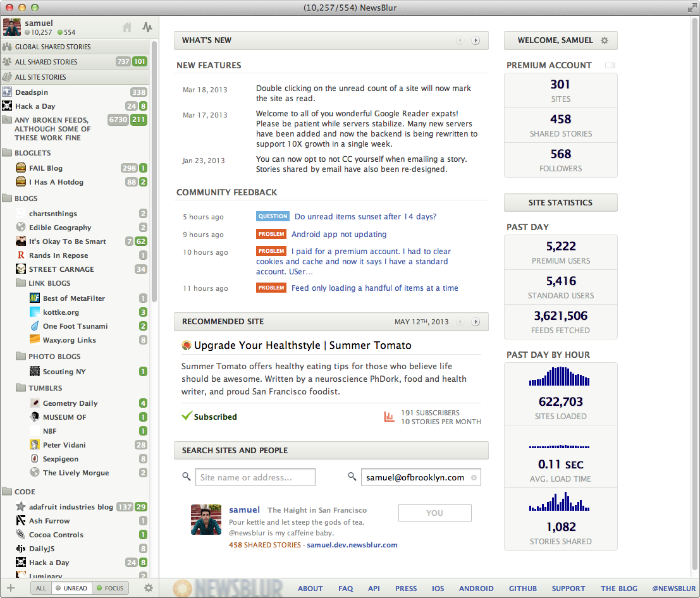Image resolution: width=700 pixels, height=598 pixels.
Task: Open 'Feed only loading a handful' problem
Action: (374, 288)
